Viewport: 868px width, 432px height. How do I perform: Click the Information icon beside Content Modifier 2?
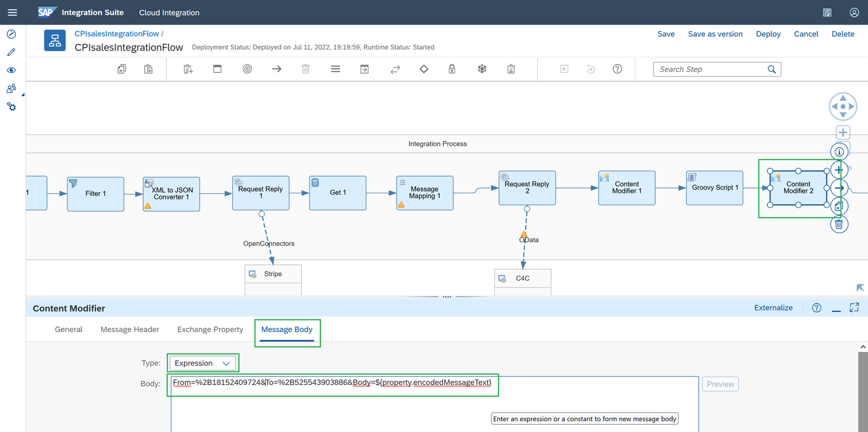click(x=840, y=151)
